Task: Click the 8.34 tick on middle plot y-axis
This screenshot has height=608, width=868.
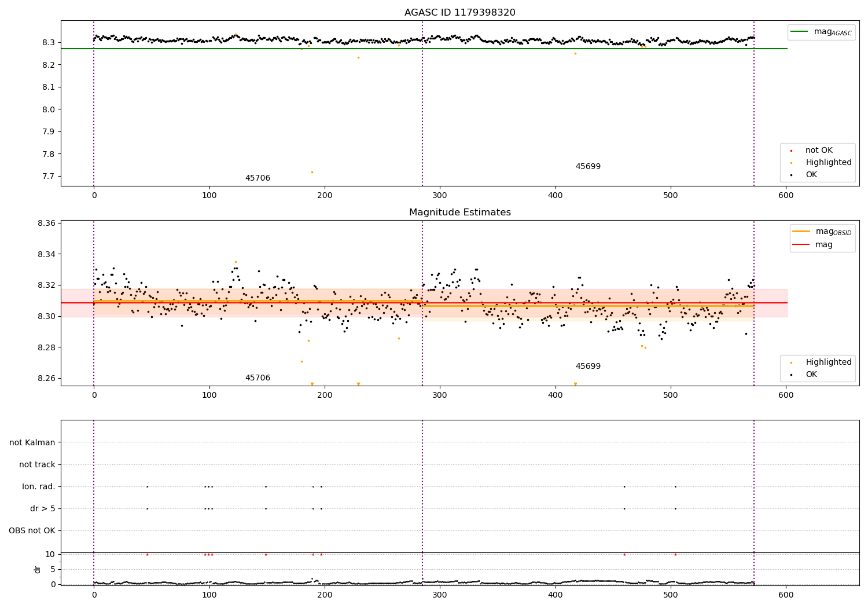Action: pyautogui.click(x=46, y=254)
